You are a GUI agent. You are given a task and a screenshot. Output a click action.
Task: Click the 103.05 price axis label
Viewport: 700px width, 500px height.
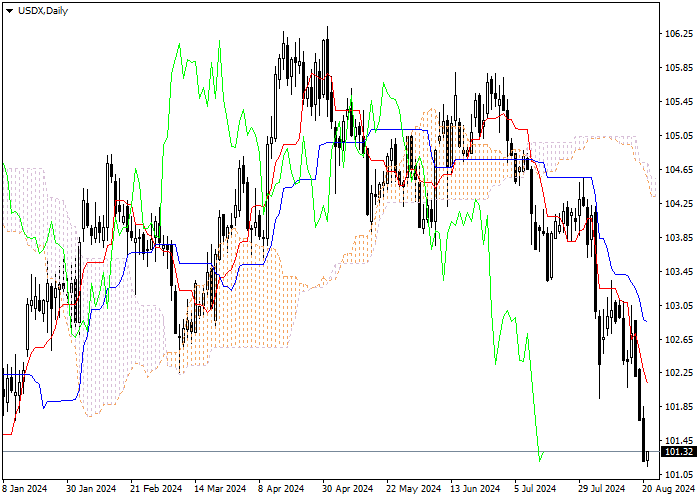tap(679, 305)
